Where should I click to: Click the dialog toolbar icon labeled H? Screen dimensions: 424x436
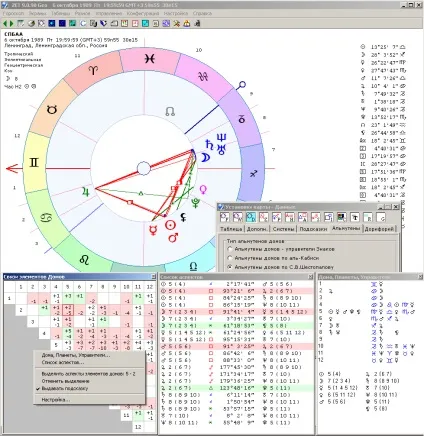290,217
